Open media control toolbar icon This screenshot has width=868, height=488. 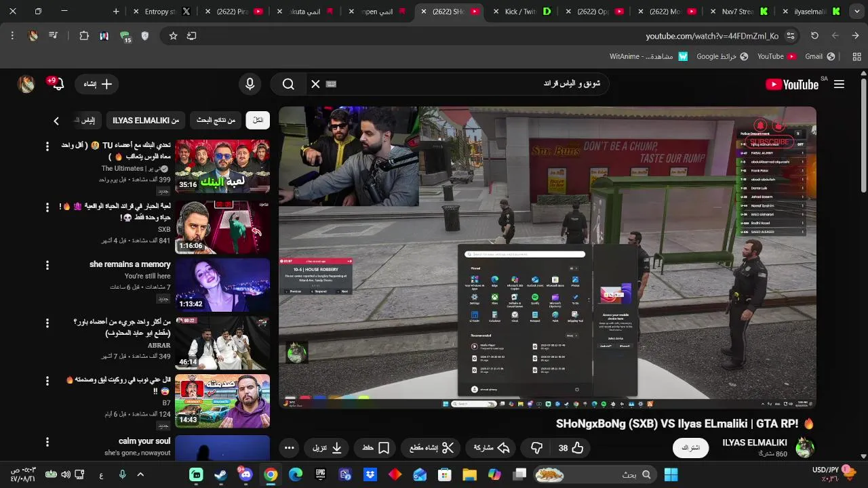tap(54, 36)
